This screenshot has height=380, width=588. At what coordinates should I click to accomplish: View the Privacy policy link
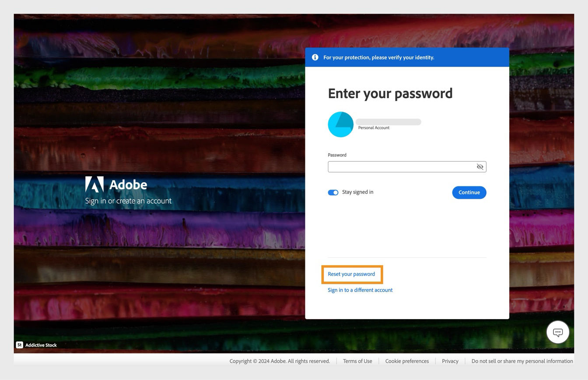click(450, 361)
